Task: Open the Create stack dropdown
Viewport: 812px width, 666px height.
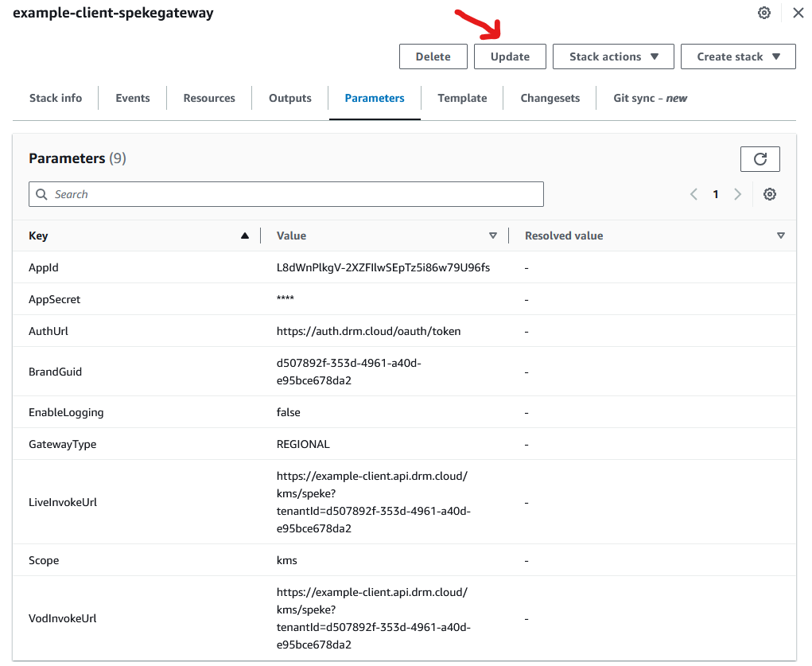Action: pyautogui.click(x=737, y=56)
